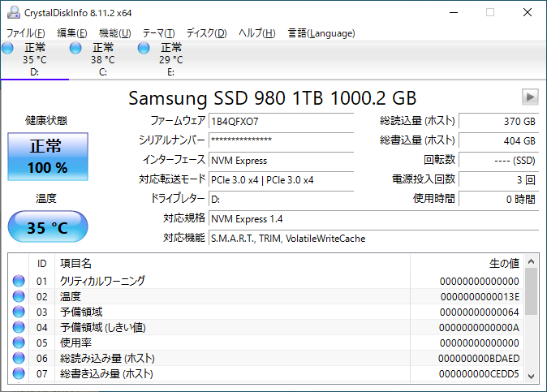The image size is (547, 392).
Task: Click raw value 0000000000000A
Action: coord(479,327)
